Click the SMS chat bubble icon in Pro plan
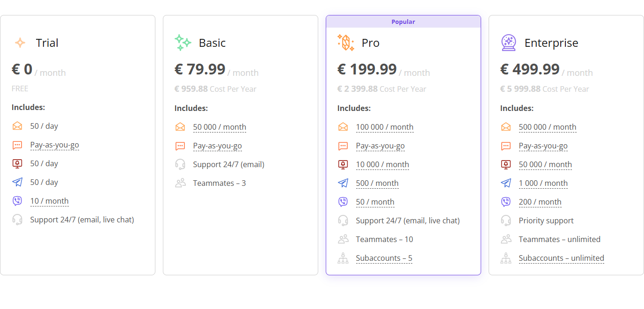The width and height of the screenshot is (644, 309). point(343,146)
